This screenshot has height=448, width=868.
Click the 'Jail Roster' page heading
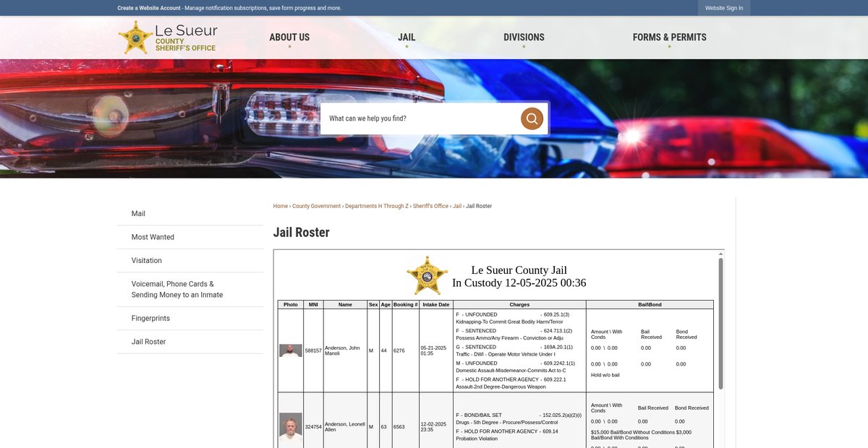(301, 233)
